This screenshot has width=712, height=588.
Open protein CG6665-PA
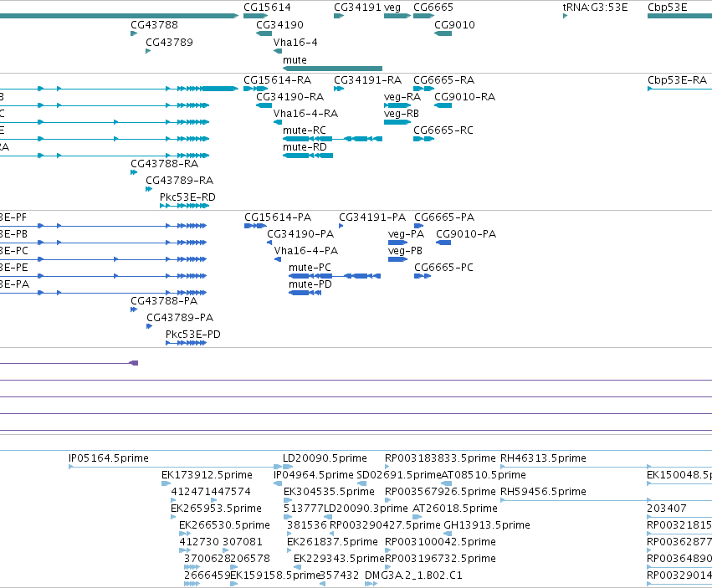444,217
